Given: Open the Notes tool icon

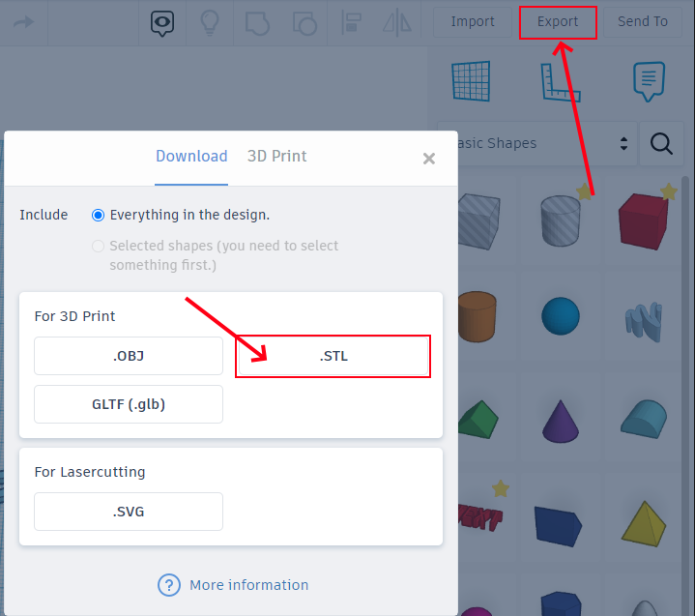Looking at the screenshot, I should 649,81.
